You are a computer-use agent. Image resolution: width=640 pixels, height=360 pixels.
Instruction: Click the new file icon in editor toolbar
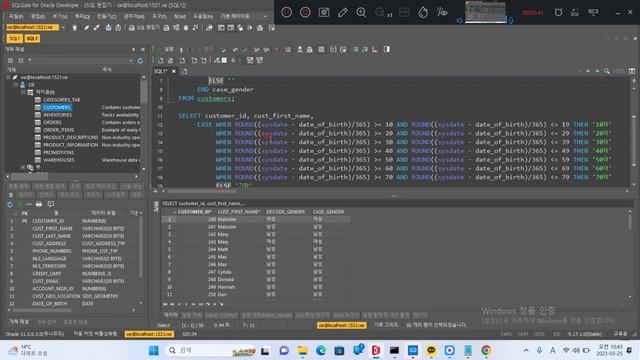(x=160, y=60)
